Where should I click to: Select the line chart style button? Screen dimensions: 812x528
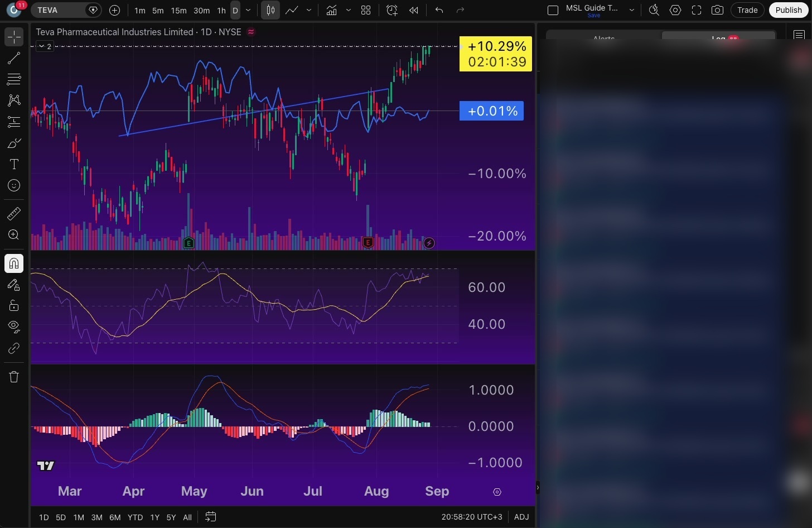pyautogui.click(x=291, y=10)
